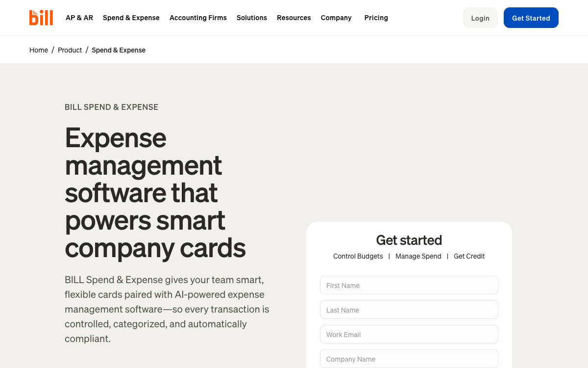588x368 pixels.
Task: Focus the Company Name field
Action: pyautogui.click(x=409, y=359)
